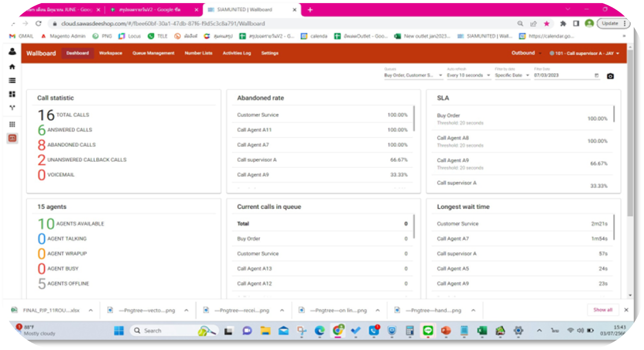
Task: Click the home icon in left sidebar
Action: [12, 67]
